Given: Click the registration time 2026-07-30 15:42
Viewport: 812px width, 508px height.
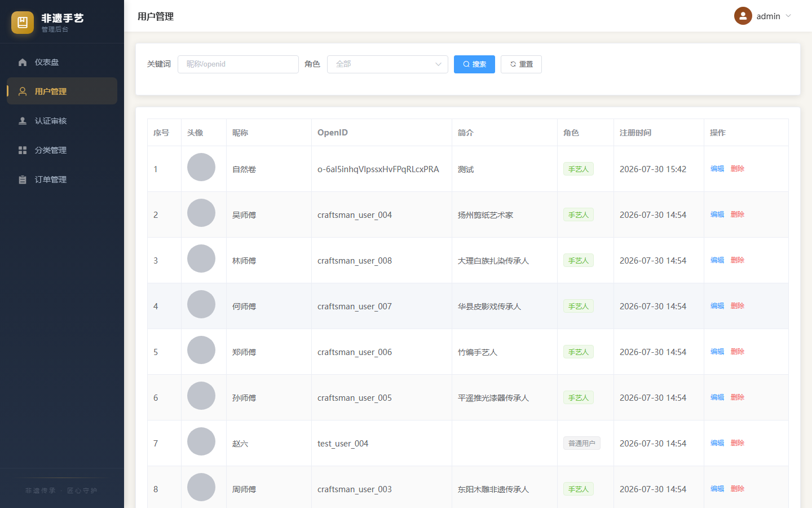Looking at the screenshot, I should pos(653,169).
